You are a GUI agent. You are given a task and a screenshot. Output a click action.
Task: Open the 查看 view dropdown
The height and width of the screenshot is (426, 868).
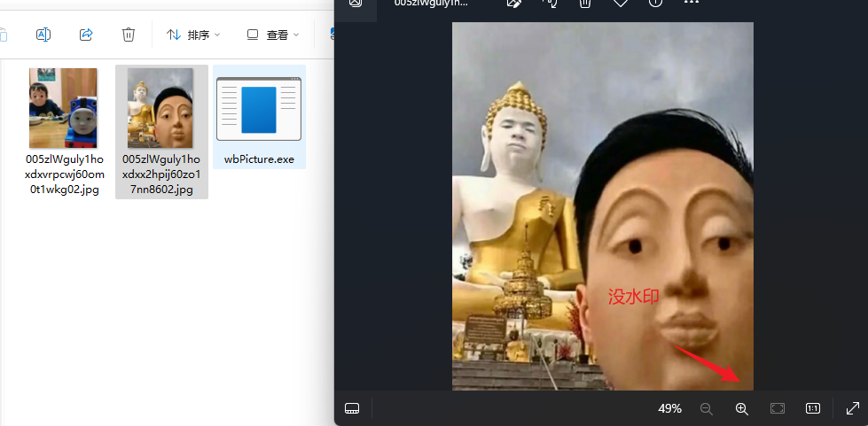273,35
